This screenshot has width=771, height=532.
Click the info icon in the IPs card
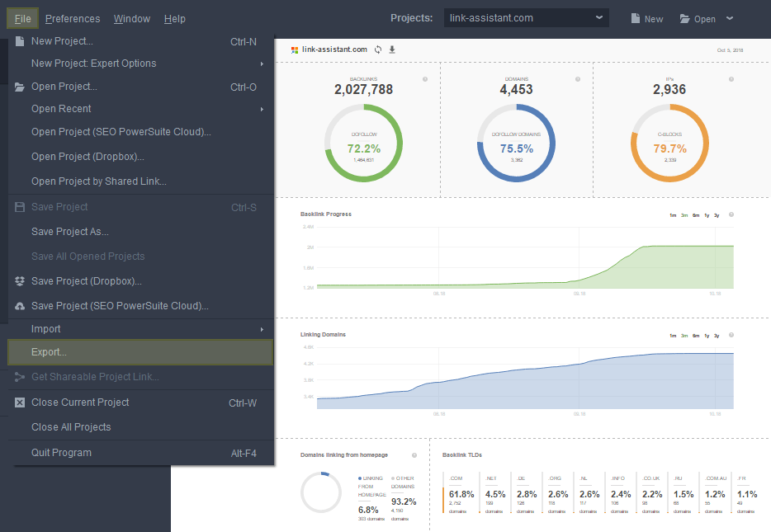point(731,79)
